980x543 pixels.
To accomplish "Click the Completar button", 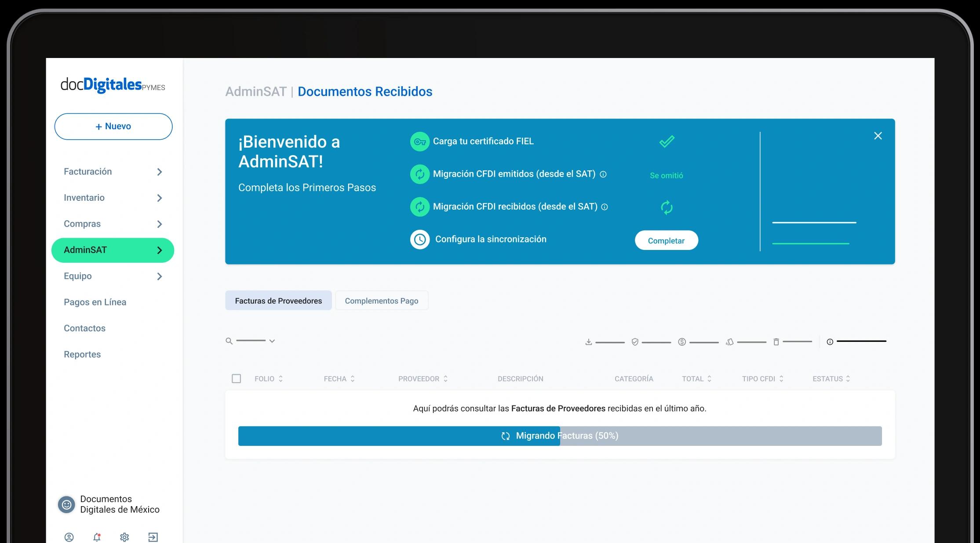I will pyautogui.click(x=666, y=240).
